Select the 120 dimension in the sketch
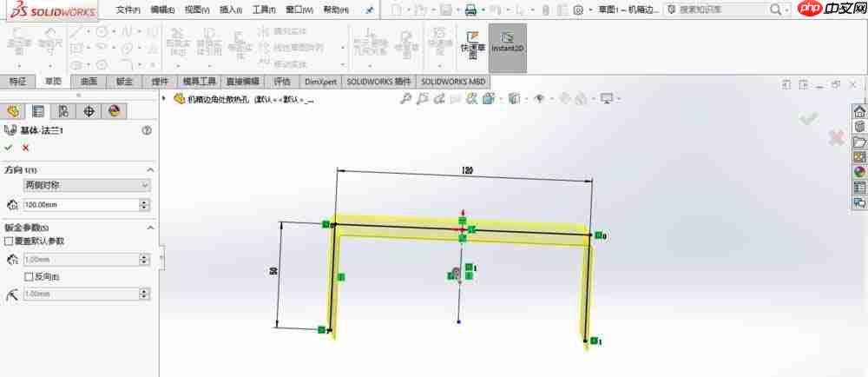This screenshot has width=868, height=377. pos(467,171)
